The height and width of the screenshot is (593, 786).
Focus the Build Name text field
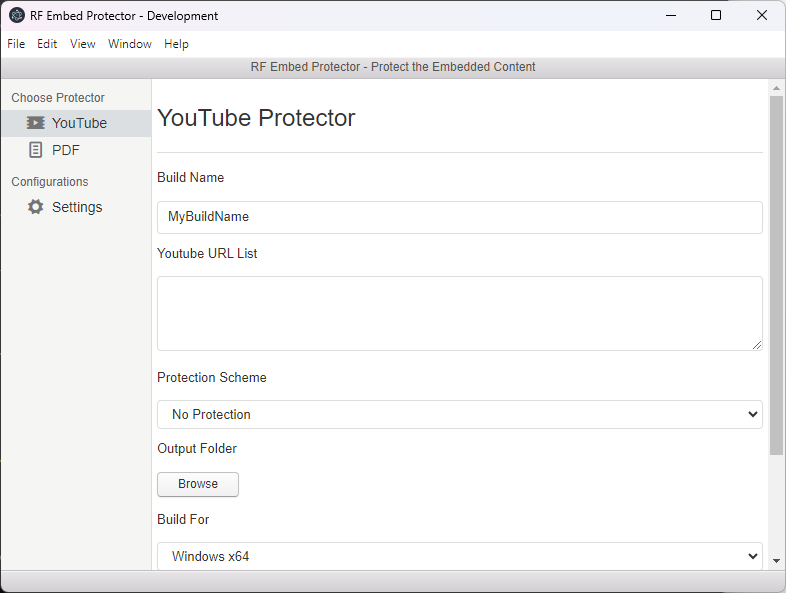pos(460,217)
